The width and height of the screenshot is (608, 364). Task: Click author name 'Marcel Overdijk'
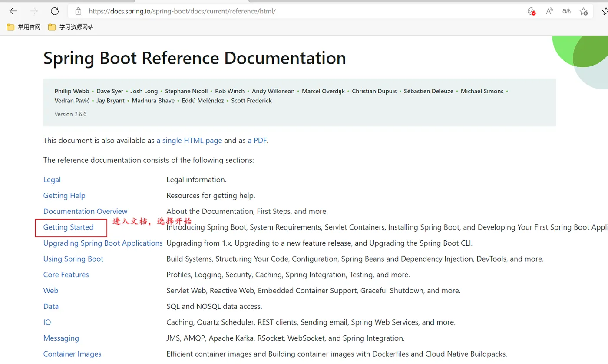(323, 91)
